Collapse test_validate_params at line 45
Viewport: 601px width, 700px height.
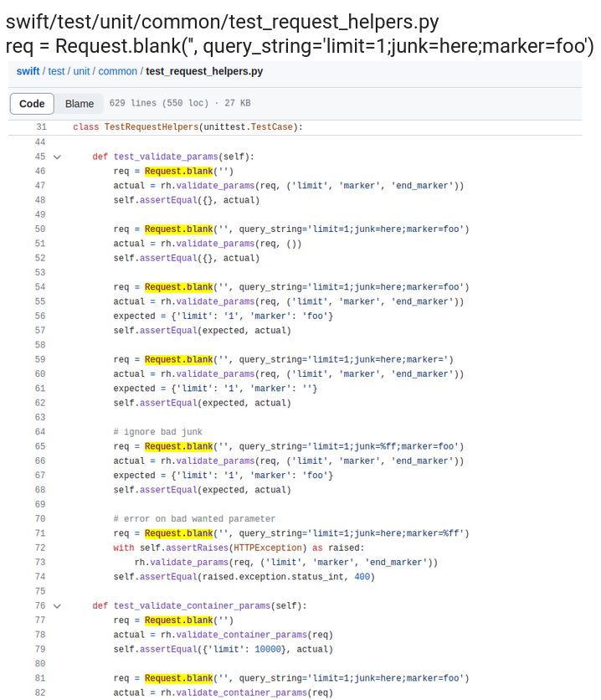coord(57,157)
